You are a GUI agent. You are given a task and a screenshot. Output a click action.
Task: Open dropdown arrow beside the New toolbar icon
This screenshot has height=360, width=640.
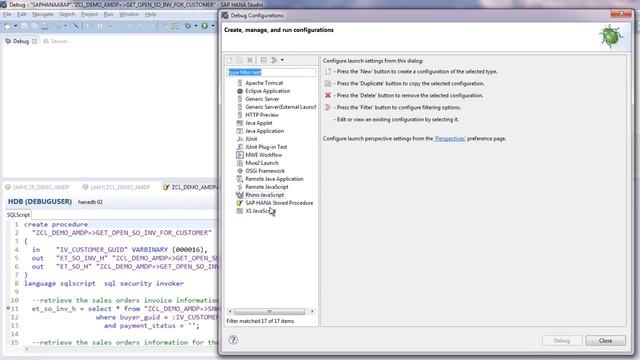(x=16, y=26)
